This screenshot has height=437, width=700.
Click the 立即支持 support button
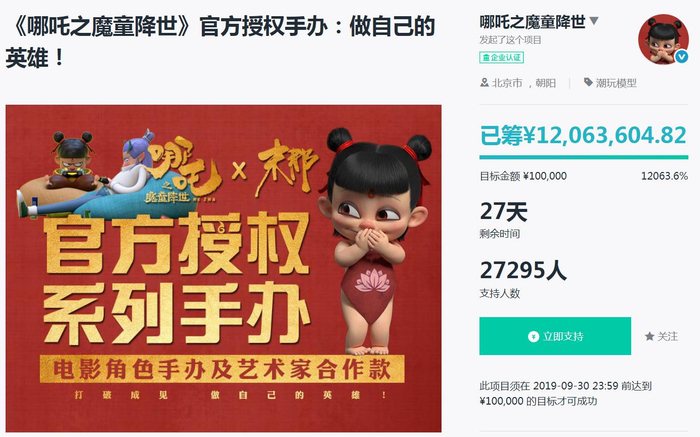pyautogui.click(x=555, y=336)
